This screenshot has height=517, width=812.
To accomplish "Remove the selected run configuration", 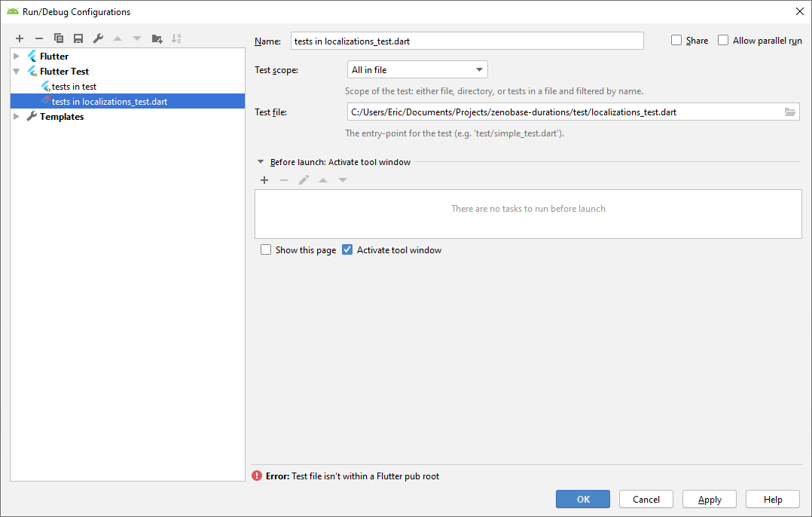I will point(38,38).
